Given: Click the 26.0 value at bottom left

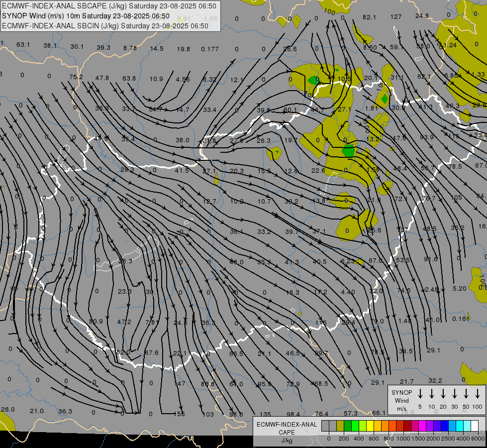Looking at the screenshot, I should pyautogui.click(x=8, y=410).
